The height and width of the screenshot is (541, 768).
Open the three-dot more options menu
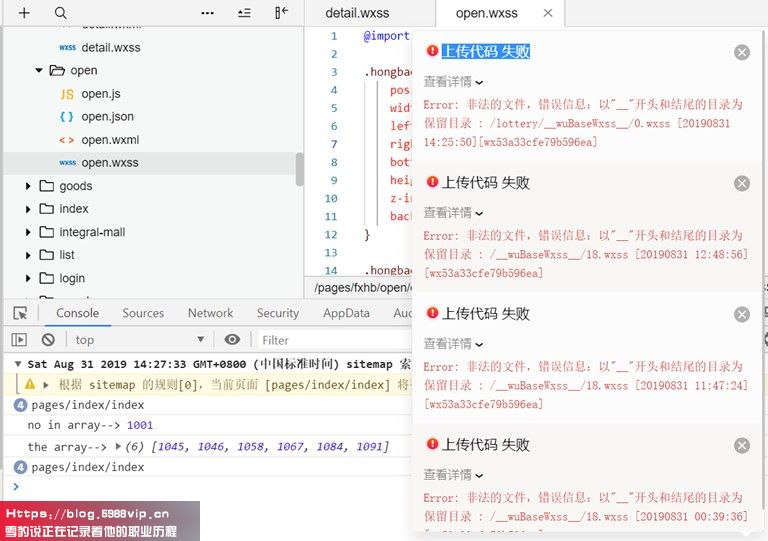coord(207,13)
